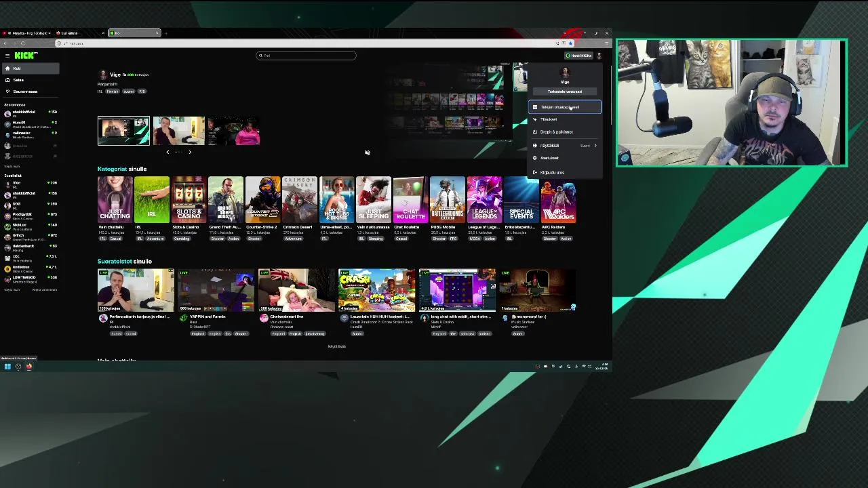Open the Crash Bandicoot live stream thumbnail
The width and height of the screenshot is (868, 488).
pos(377,290)
